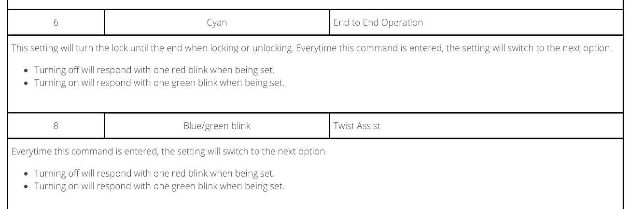
Task: Click the number 8 table cell
Action: 56,126
